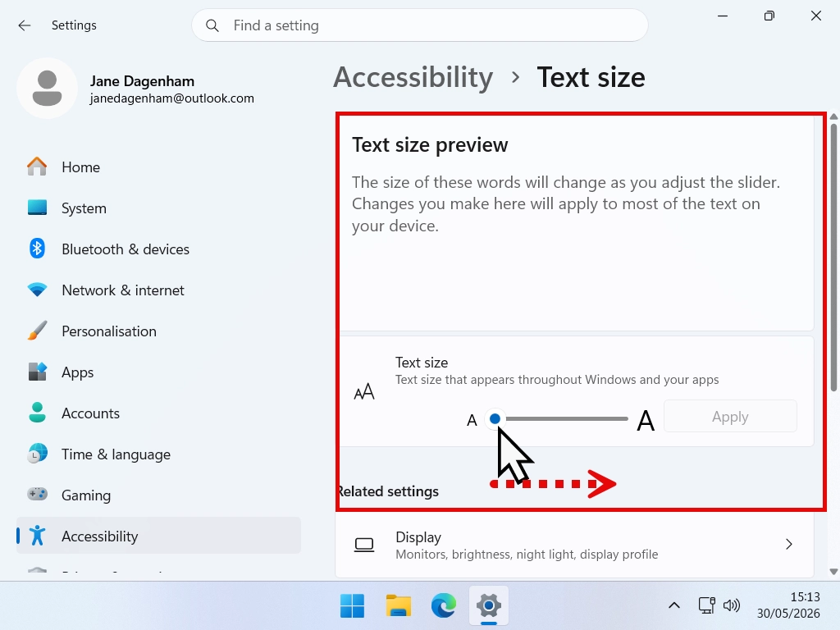Show hidden tray icons chevron
The width and height of the screenshot is (840, 630).
tap(674, 606)
